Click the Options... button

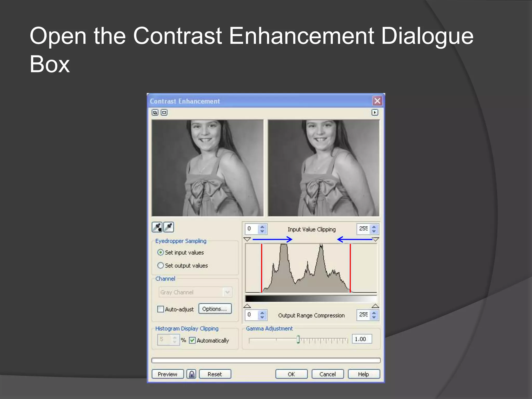click(215, 309)
